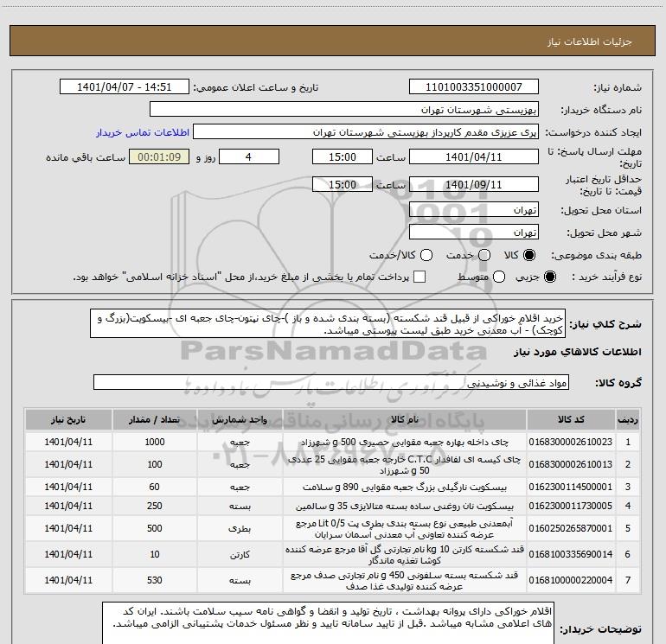
Task: Click the قند شکسته کارتن 10 kg product name
Action: [405, 555]
